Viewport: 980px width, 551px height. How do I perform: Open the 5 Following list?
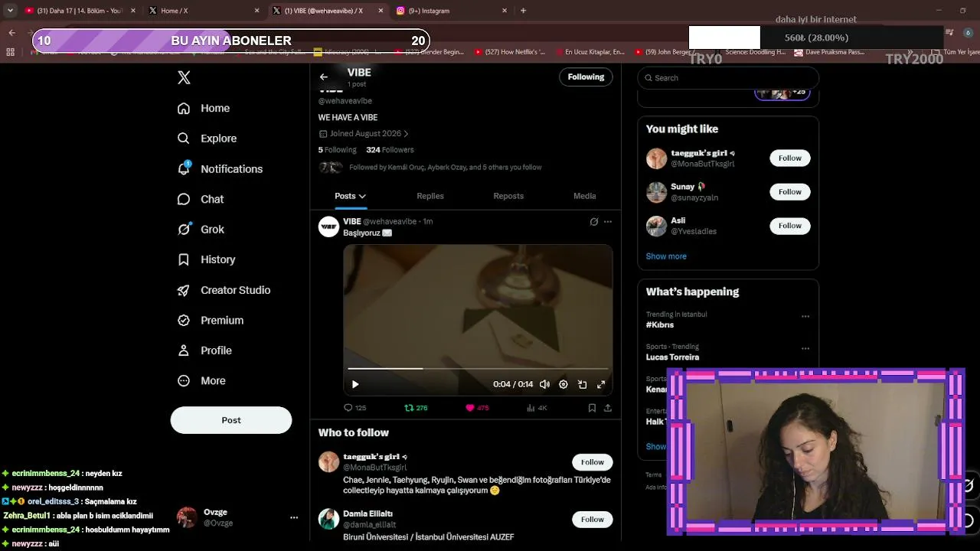tap(338, 150)
